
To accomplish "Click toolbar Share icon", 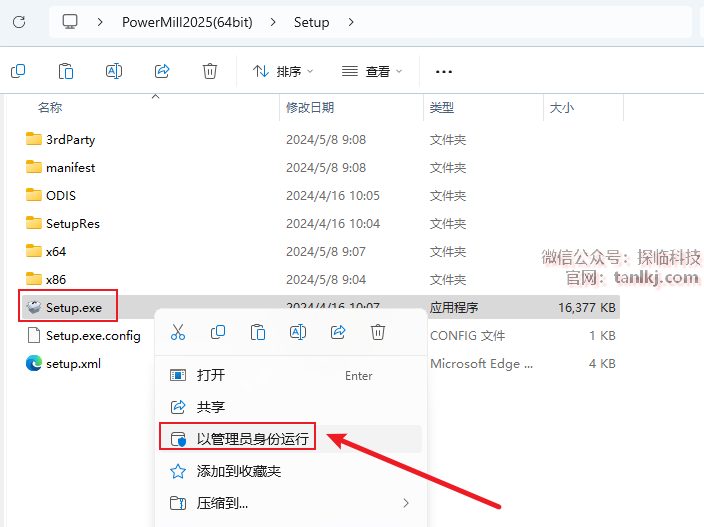I will (162, 71).
